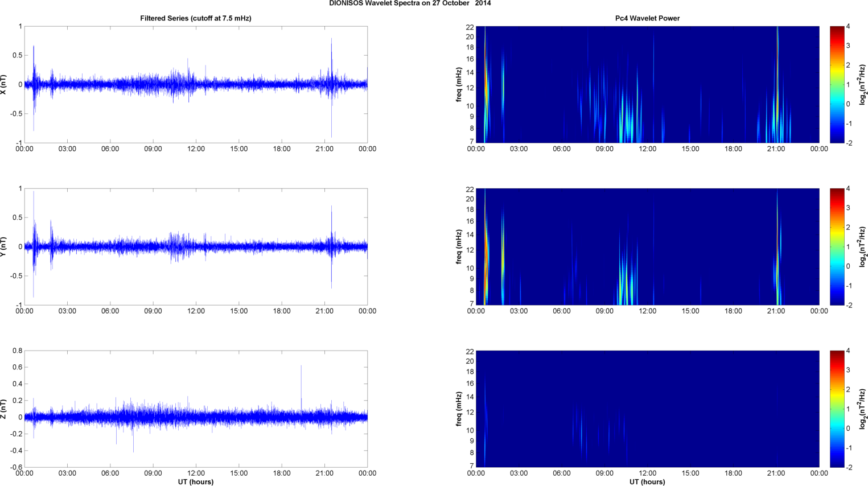The image size is (868, 486).
Task: Click the '0.6' tick on Z axis
Action: pyautogui.click(x=17, y=367)
